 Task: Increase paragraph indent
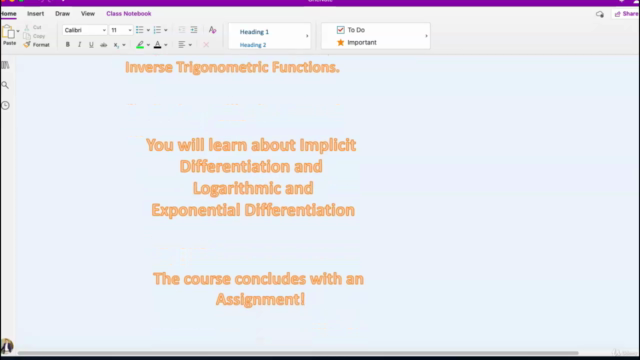194,30
